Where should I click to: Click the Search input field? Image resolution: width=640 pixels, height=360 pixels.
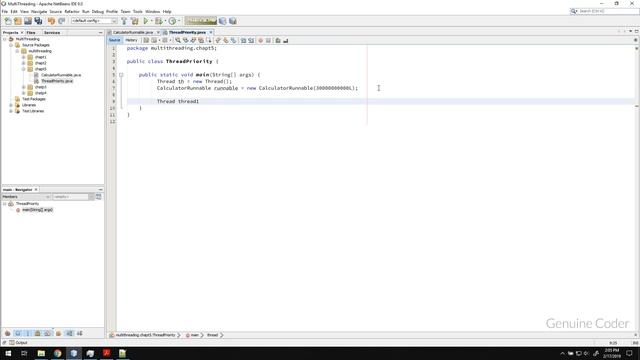(x=607, y=11)
